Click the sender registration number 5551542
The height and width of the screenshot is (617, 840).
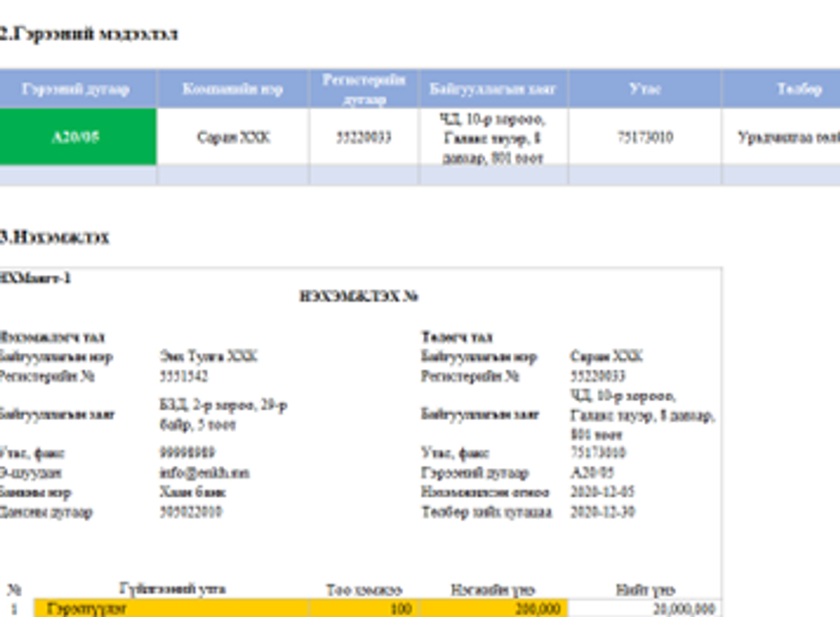point(184,376)
